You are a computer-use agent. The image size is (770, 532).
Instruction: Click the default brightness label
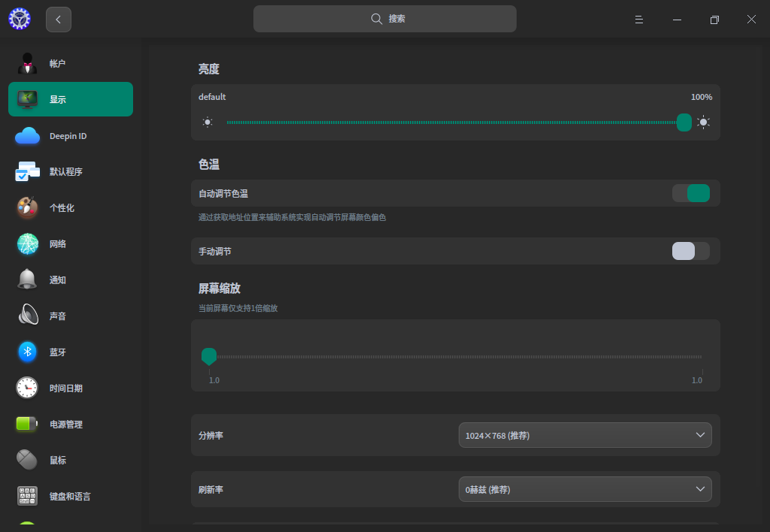[212, 97]
